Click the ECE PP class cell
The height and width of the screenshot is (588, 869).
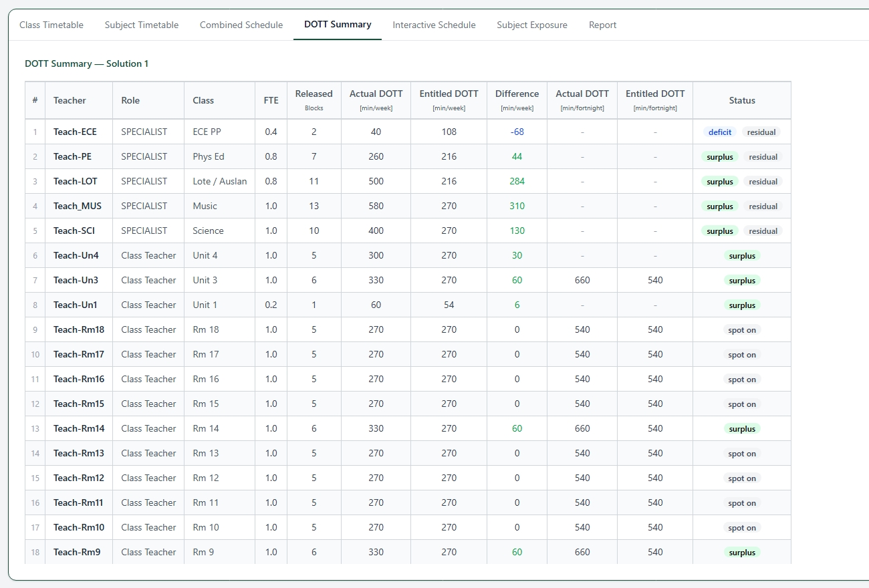coord(219,132)
